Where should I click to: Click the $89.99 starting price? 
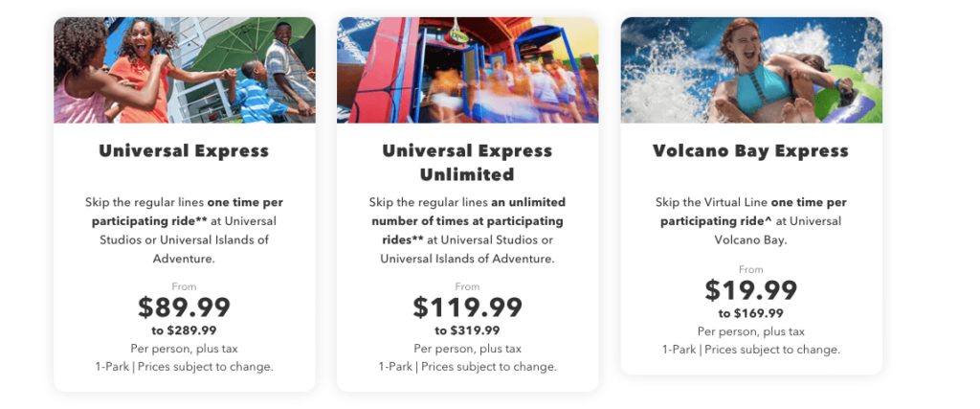[184, 307]
